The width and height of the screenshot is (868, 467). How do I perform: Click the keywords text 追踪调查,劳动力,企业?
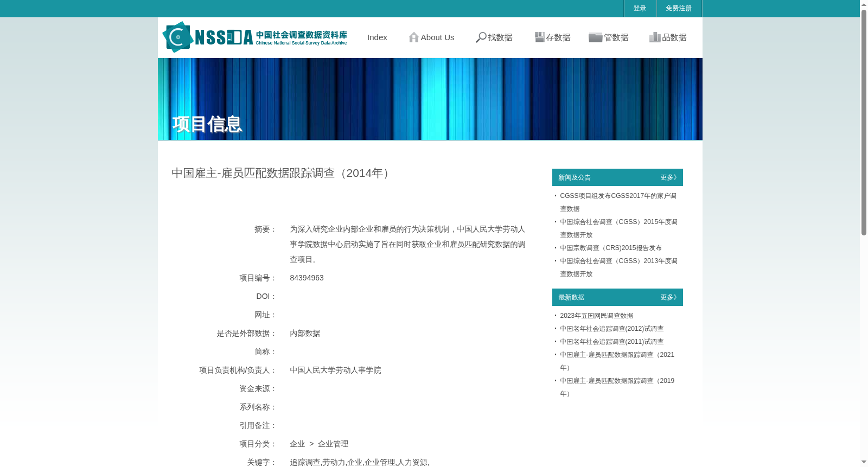click(x=326, y=462)
